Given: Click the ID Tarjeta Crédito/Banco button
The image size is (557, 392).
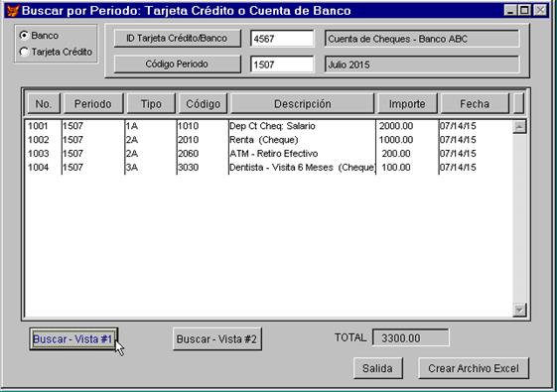Looking at the screenshot, I should click(x=177, y=39).
